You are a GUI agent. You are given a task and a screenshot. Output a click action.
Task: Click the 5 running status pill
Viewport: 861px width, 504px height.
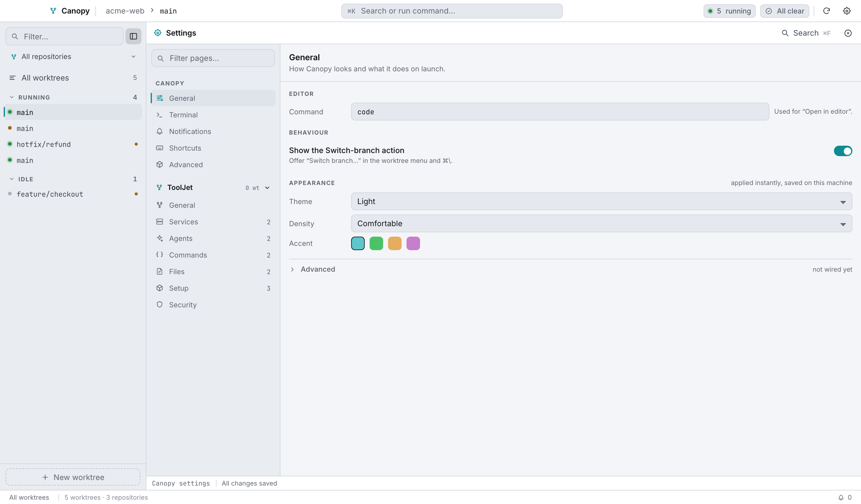[729, 11]
